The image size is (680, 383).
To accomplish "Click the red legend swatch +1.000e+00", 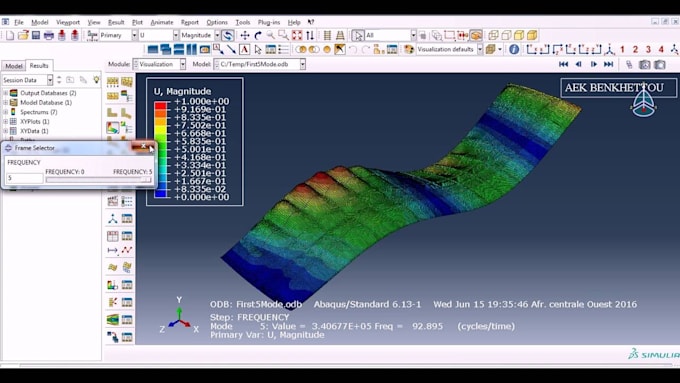I will coord(160,105).
